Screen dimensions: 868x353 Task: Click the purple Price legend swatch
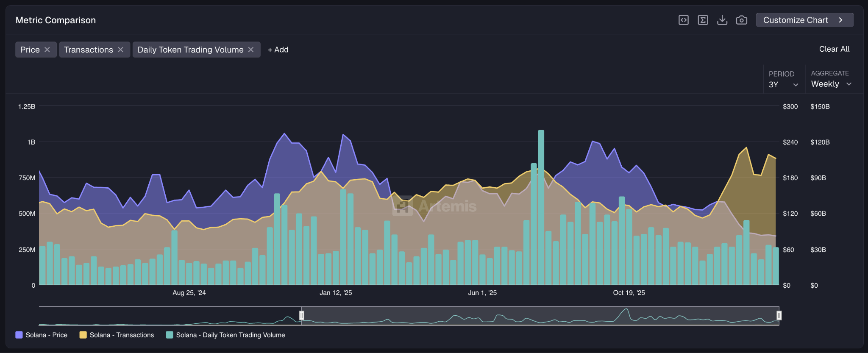pyautogui.click(x=19, y=335)
